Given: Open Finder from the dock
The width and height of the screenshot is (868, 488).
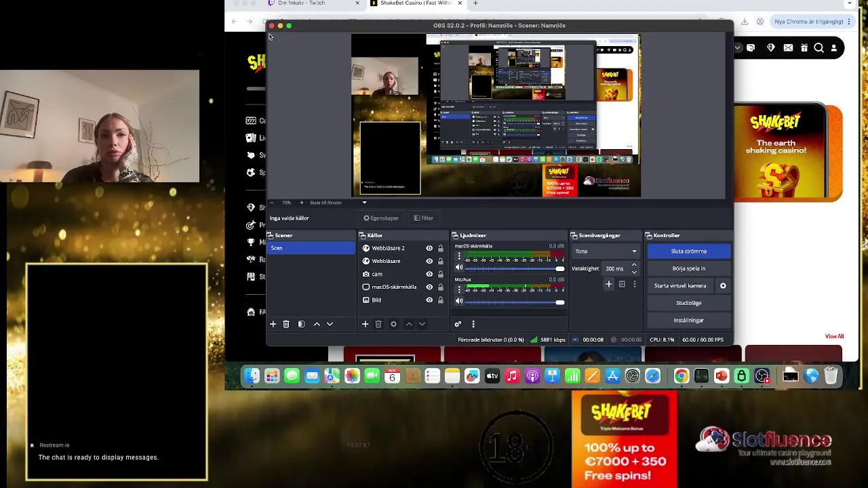Looking at the screenshot, I should (252, 376).
